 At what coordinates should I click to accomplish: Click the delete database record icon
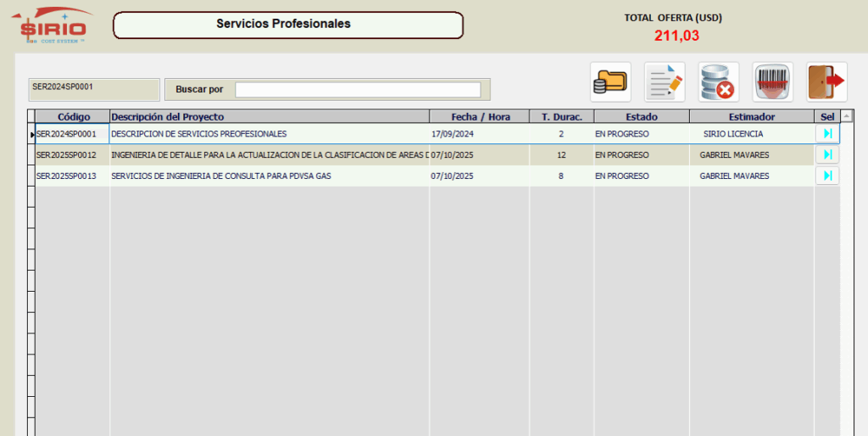pyautogui.click(x=719, y=82)
